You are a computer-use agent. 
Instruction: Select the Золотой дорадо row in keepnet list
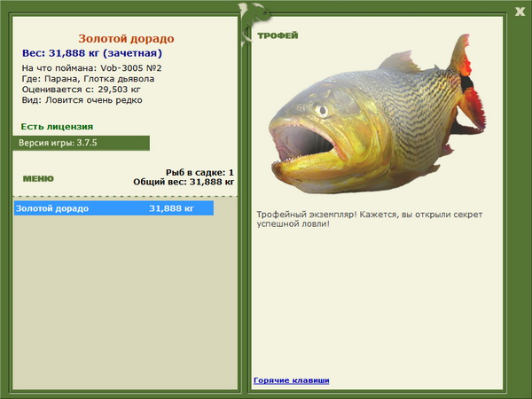[x=113, y=208]
